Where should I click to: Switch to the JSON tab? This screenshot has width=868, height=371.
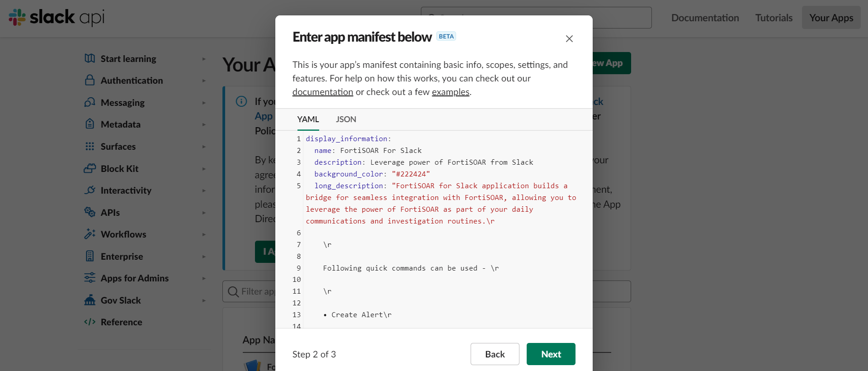tap(346, 119)
